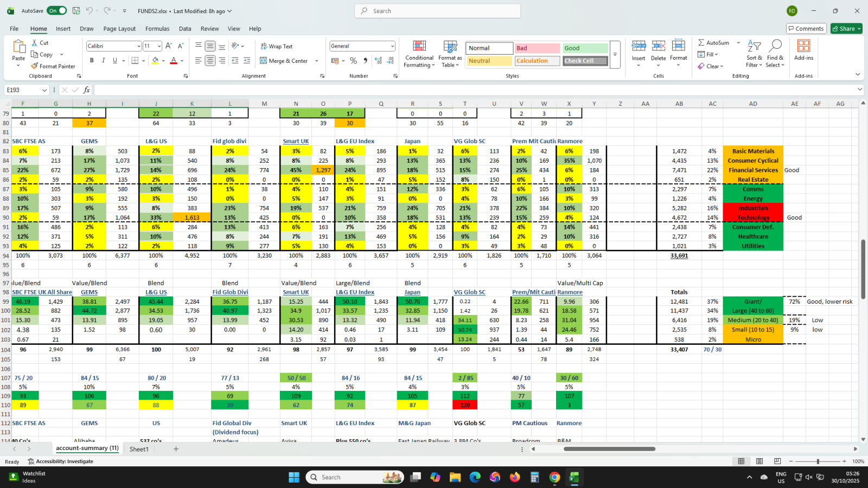Image resolution: width=868 pixels, height=488 pixels.
Task: Click the Share button
Action: point(846,29)
